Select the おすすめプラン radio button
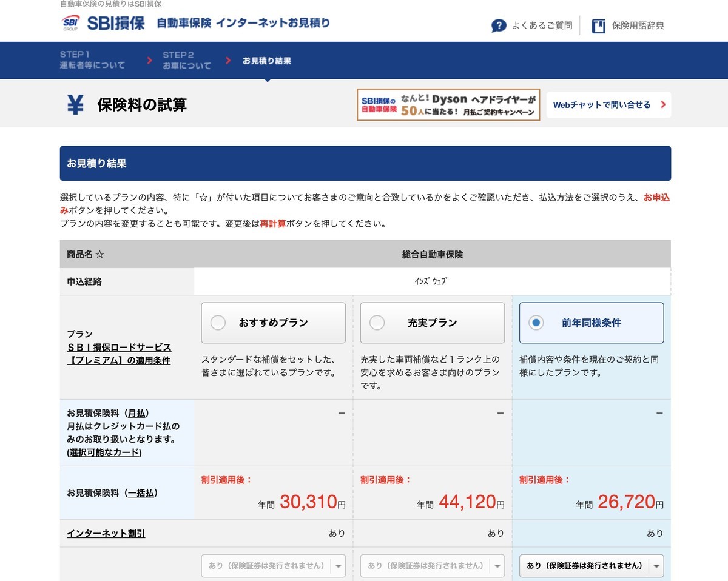The height and width of the screenshot is (581, 728). [x=218, y=322]
